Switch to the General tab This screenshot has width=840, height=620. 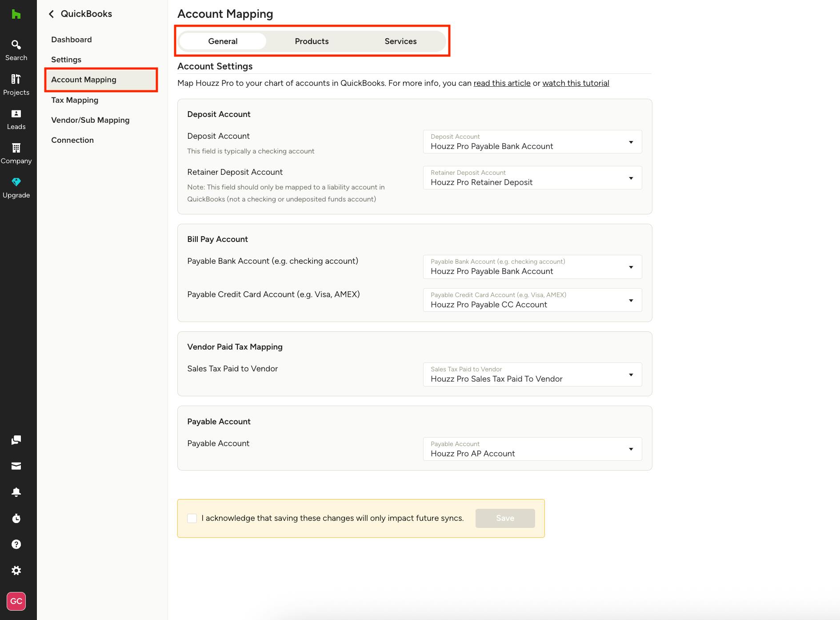pos(223,41)
